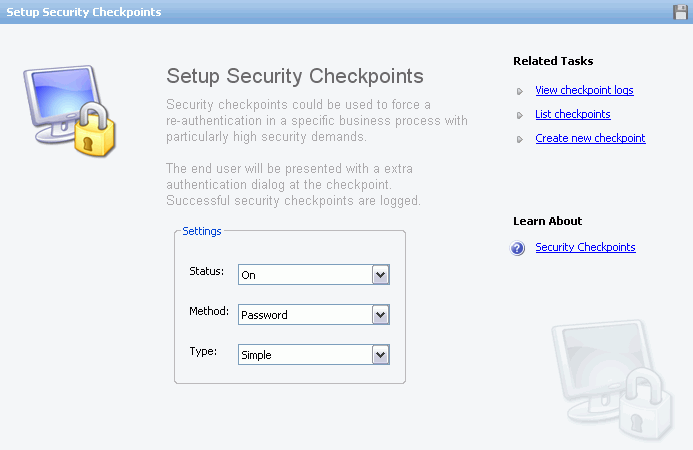Open the Status dropdown arrow

coord(381,275)
